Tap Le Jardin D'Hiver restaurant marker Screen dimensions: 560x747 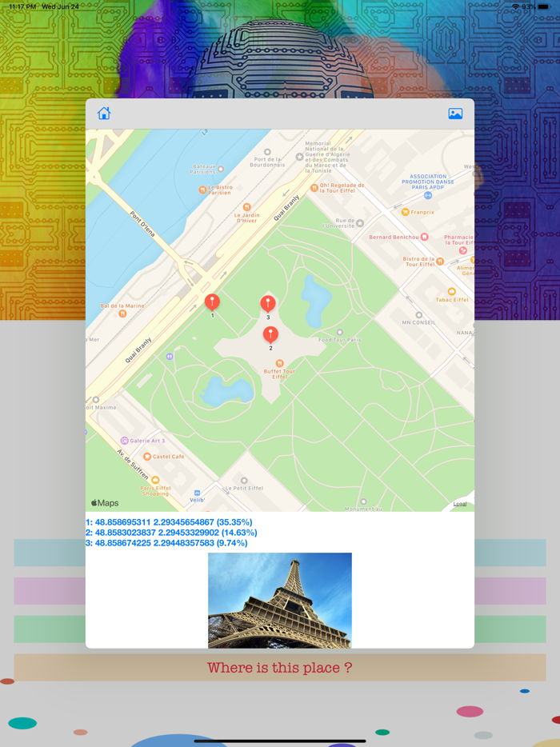pyautogui.click(x=247, y=207)
